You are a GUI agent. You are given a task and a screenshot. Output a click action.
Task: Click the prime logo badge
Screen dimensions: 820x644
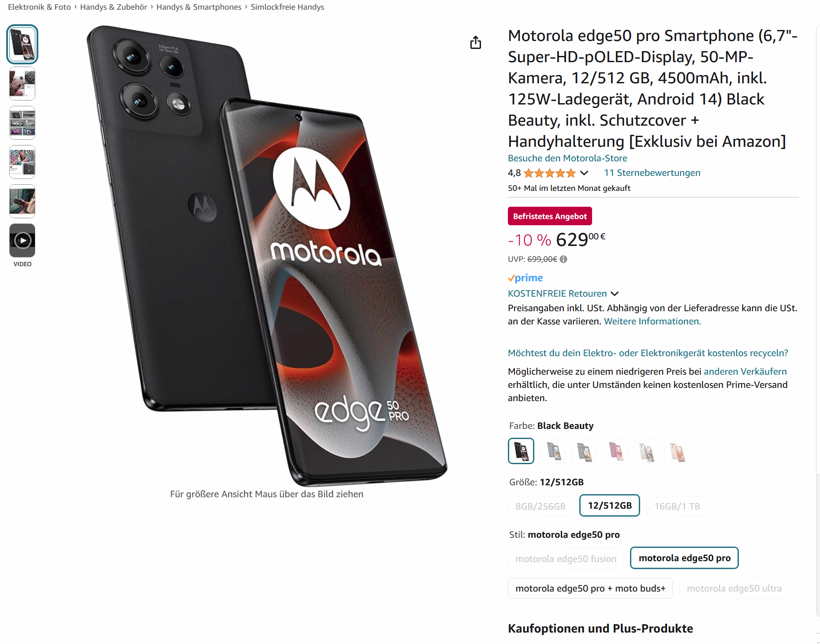[x=526, y=278]
